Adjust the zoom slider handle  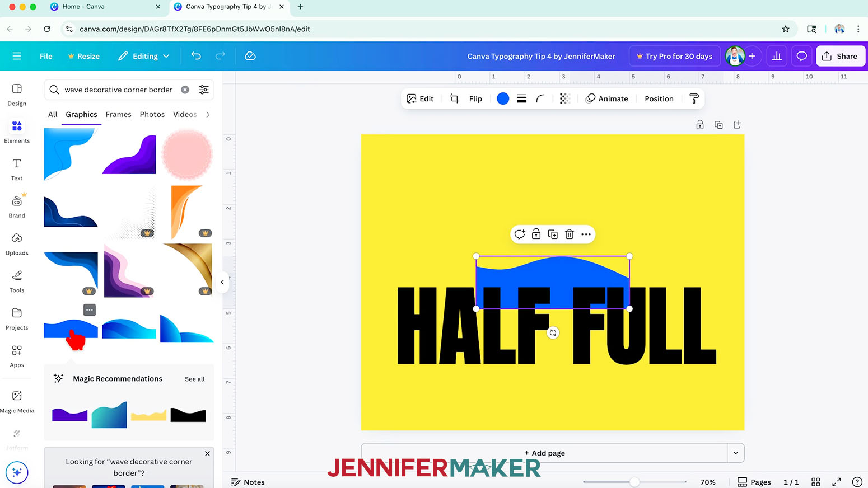634,482
